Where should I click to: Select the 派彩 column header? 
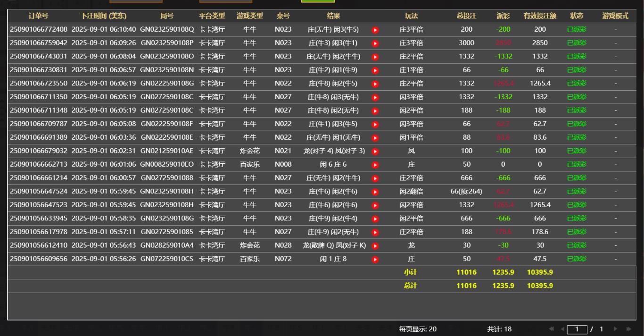click(x=503, y=16)
